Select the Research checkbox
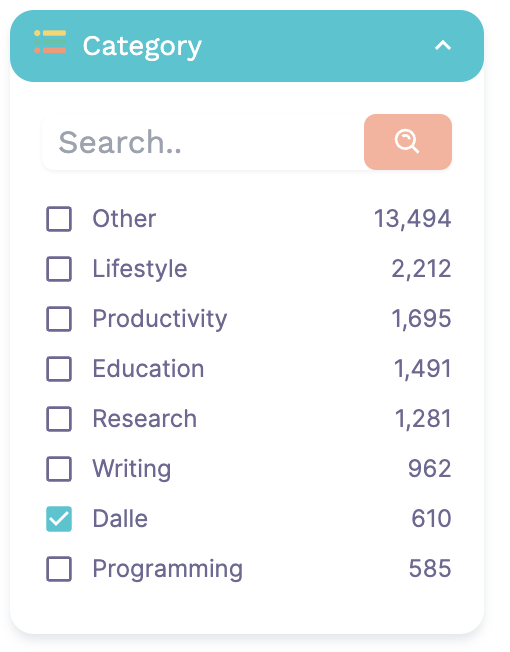 click(x=59, y=419)
